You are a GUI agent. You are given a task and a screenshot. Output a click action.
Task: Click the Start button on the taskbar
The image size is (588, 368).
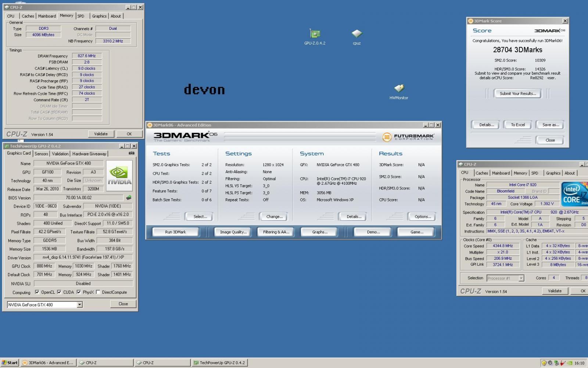point(10,363)
